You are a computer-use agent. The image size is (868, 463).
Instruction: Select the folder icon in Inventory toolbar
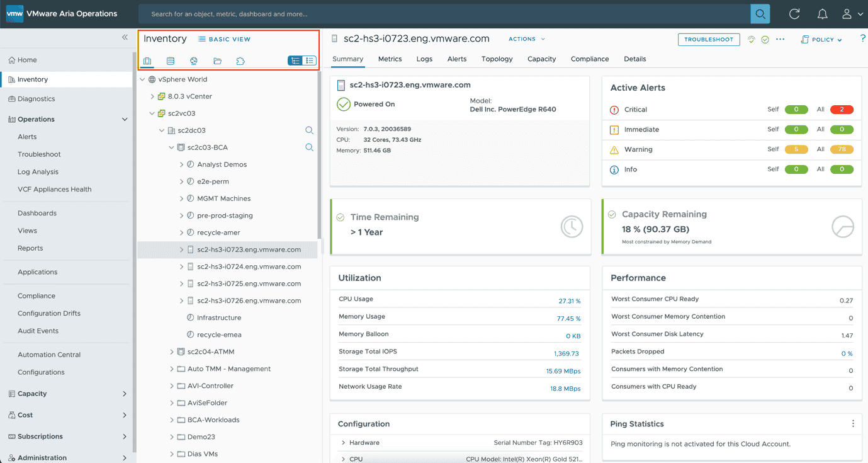click(217, 61)
